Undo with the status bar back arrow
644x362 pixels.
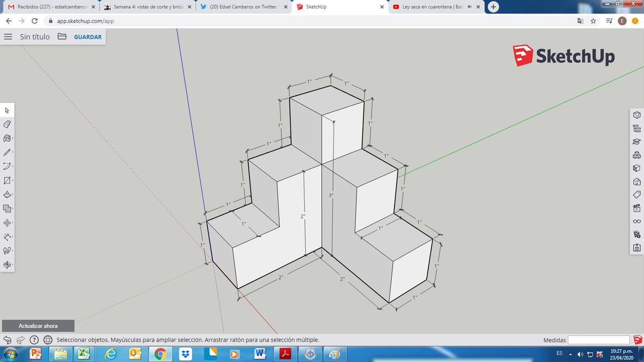(x=8, y=339)
